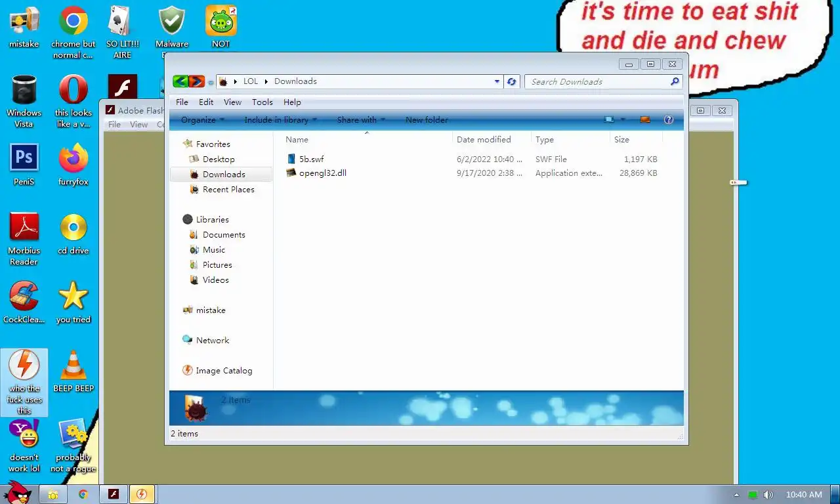This screenshot has width=840, height=504.
Task: Click Downloads in the address breadcrumb
Action: click(295, 81)
